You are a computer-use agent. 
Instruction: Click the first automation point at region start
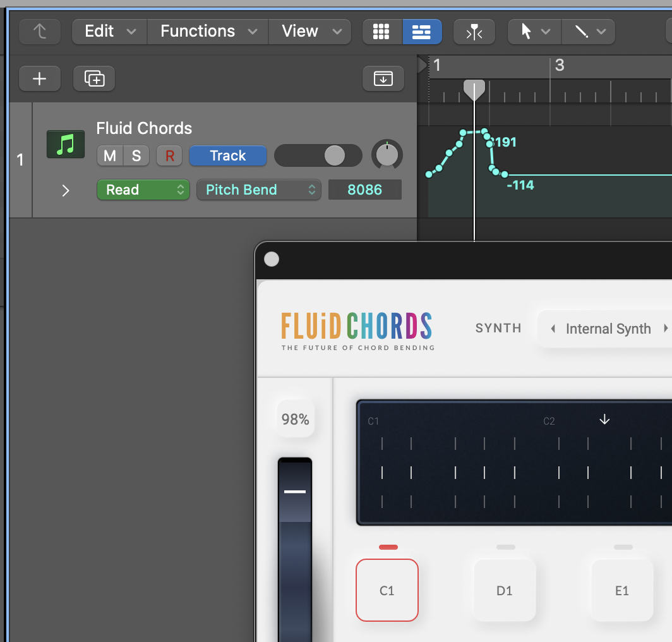click(429, 174)
